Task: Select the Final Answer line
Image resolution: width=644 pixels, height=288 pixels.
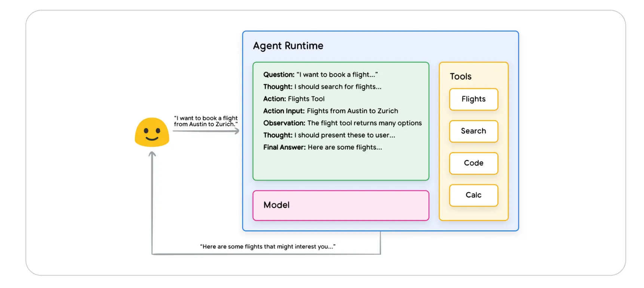Action: [322, 147]
